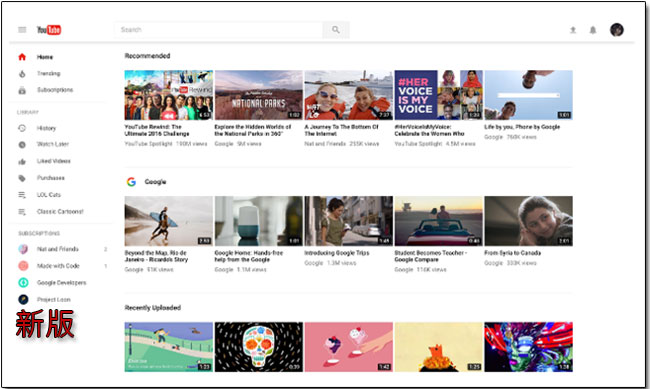Viewport: 650px width, 389px height.
Task: Open the Google channel section title
Action: coord(155,182)
